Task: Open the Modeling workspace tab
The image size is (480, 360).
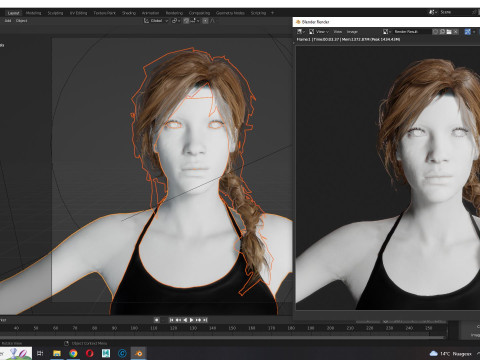Action: 33,13
